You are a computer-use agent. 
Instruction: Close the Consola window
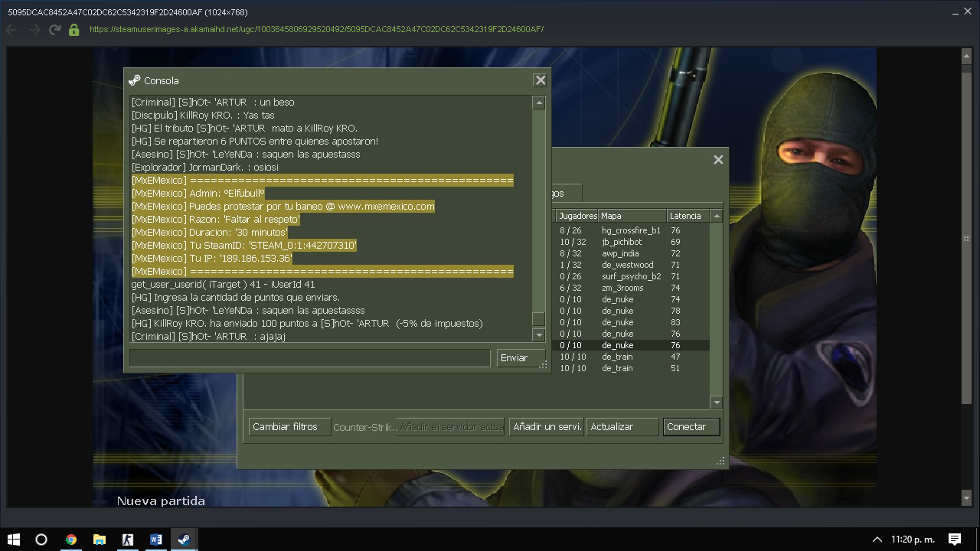[x=541, y=80]
